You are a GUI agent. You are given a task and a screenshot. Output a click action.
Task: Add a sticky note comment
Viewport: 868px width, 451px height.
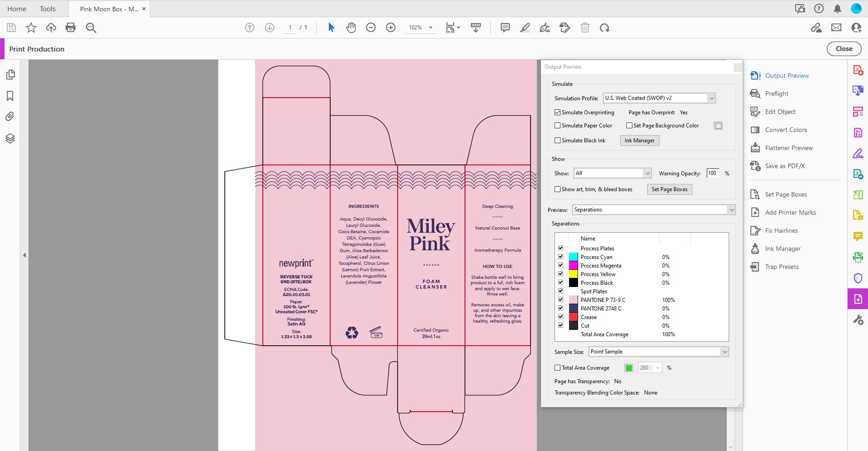[504, 28]
